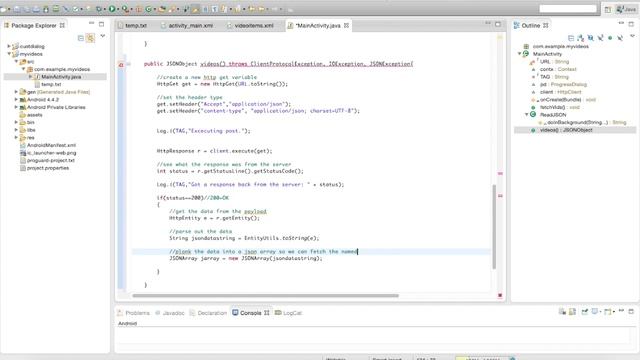640x360 pixels.
Task: Expand the custdialog project
Action: click(x=9, y=46)
